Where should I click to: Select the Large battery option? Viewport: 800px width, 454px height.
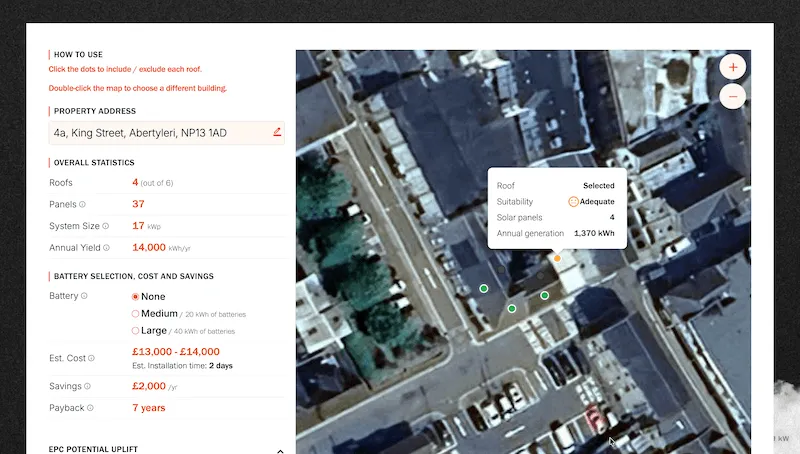click(x=135, y=331)
